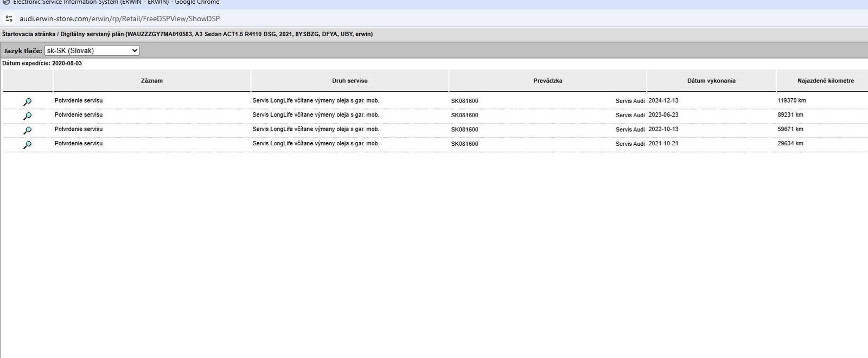The image size is (868, 358).
Task: Open details magnifier for 2022-10-13 service record
Action: click(27, 130)
